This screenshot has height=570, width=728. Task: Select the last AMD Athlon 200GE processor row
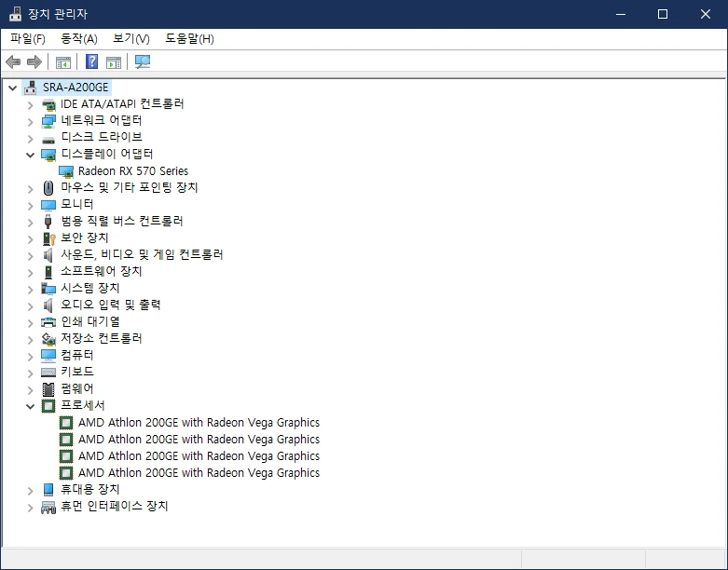tap(199, 472)
